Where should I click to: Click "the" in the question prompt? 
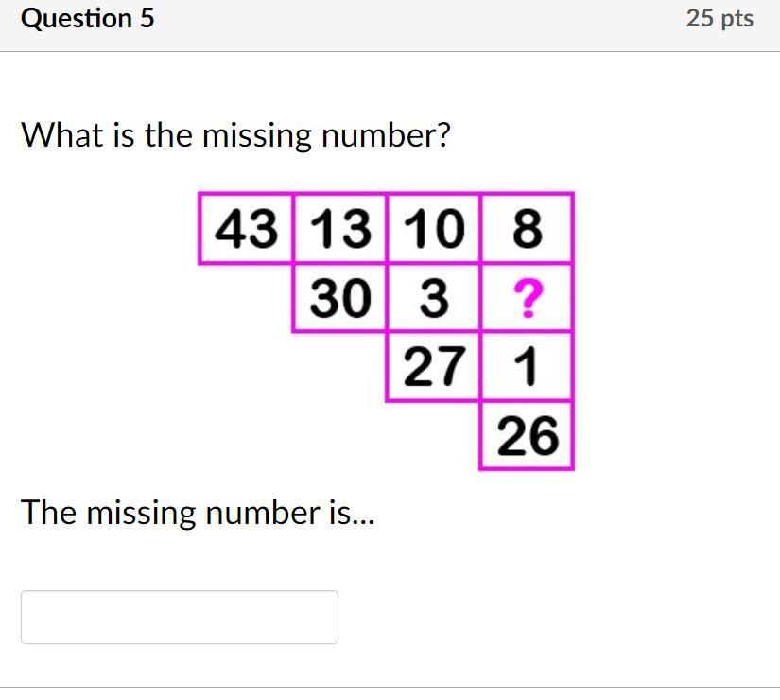168,135
